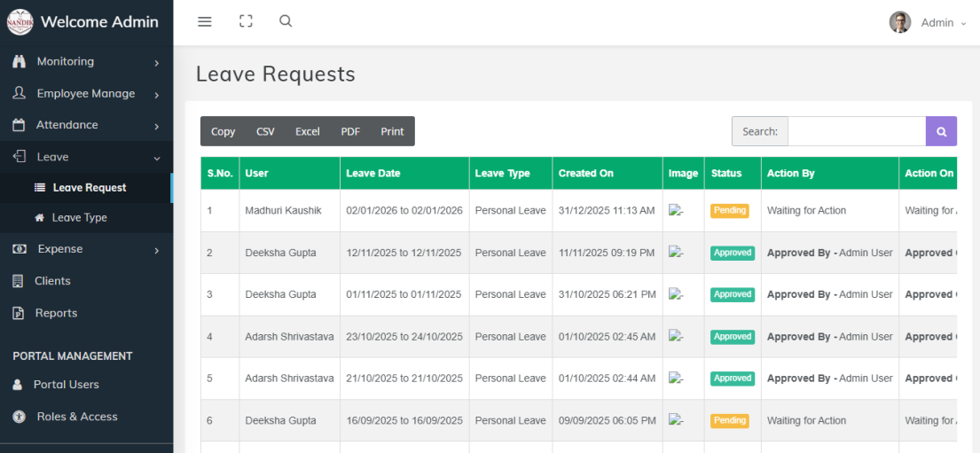Click the user name Madhuri Kaushik
This screenshot has height=453, width=980.
[283, 211]
